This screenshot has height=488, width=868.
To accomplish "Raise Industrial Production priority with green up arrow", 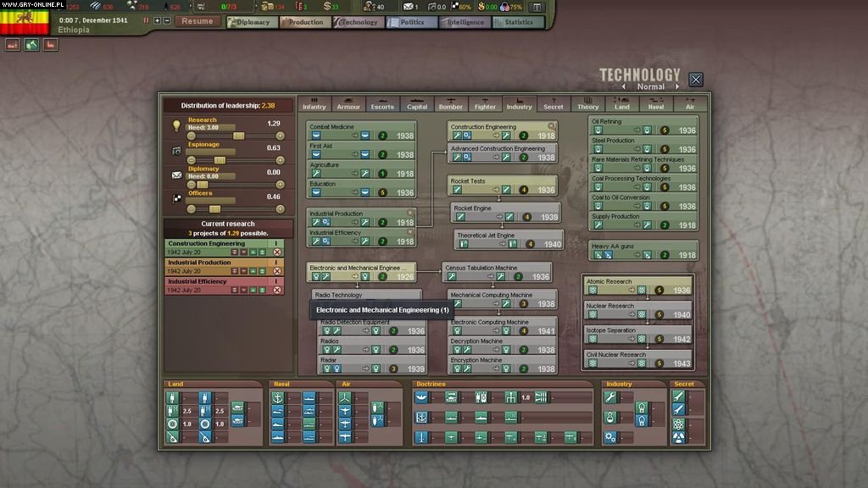I will point(252,269).
